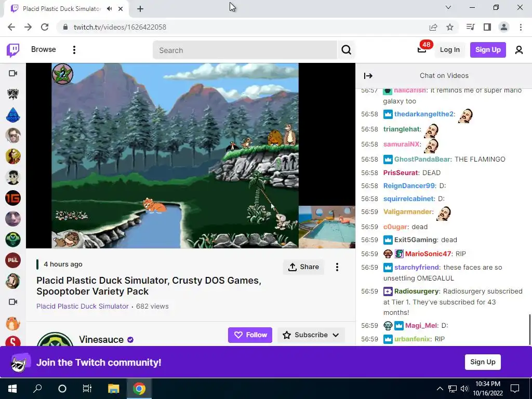Open the orange creature channel avatar in sidebar

[13, 323]
